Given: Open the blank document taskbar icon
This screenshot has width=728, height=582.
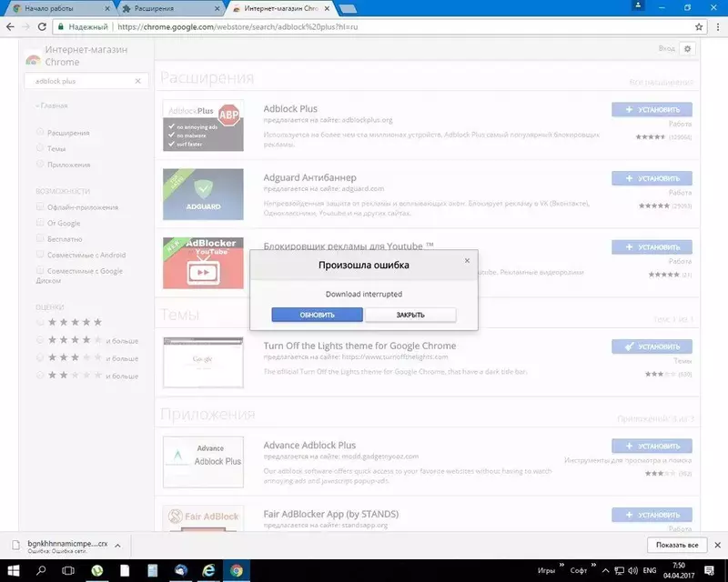Looking at the screenshot, I should (x=125, y=570).
